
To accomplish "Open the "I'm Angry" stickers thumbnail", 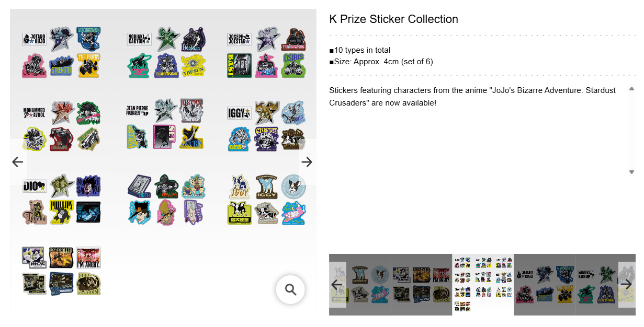I will tap(421, 285).
